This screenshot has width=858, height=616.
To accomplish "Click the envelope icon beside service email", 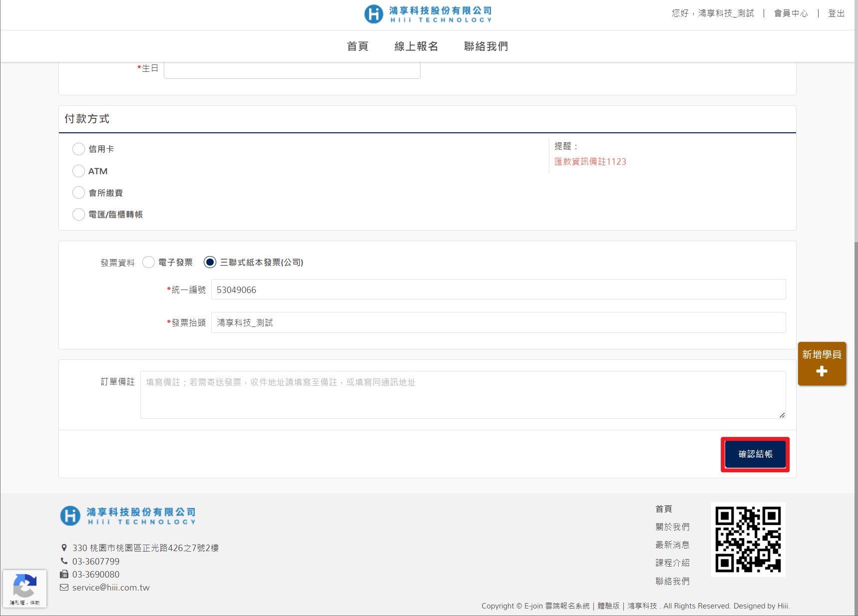I will 64,588.
